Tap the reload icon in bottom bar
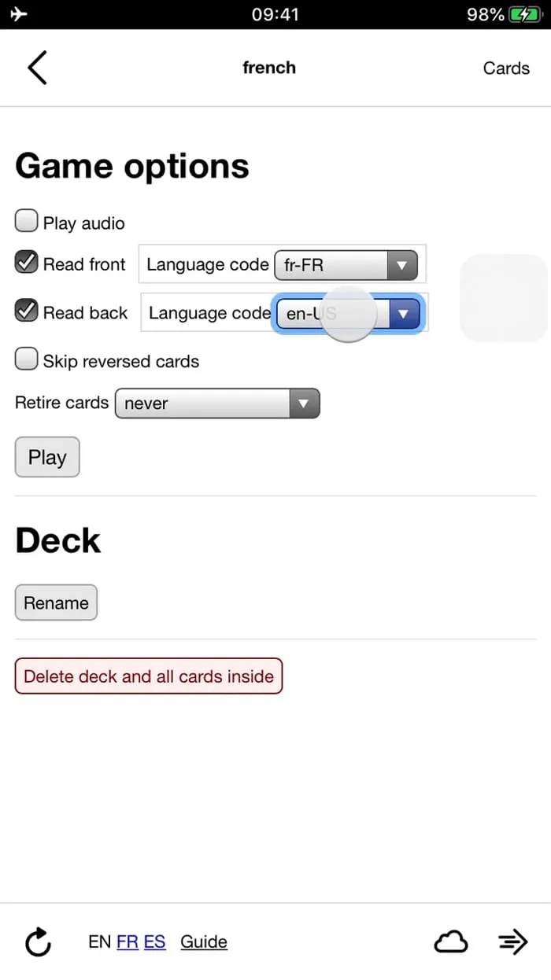The width and height of the screenshot is (551, 980). pos(37,941)
